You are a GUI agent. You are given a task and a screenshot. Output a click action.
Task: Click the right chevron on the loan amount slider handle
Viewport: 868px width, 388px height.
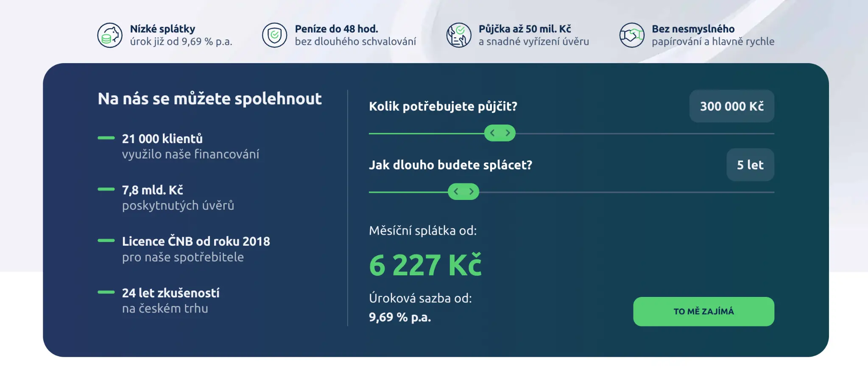click(x=507, y=133)
